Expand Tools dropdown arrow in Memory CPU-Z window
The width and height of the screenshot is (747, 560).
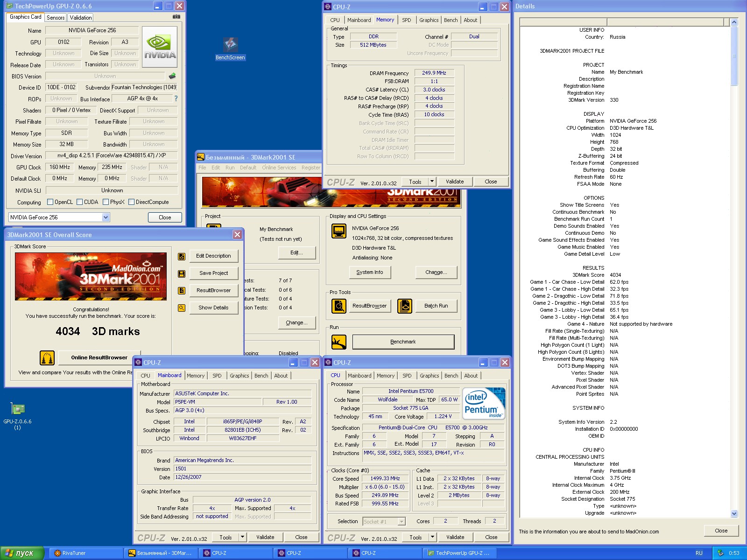click(432, 182)
